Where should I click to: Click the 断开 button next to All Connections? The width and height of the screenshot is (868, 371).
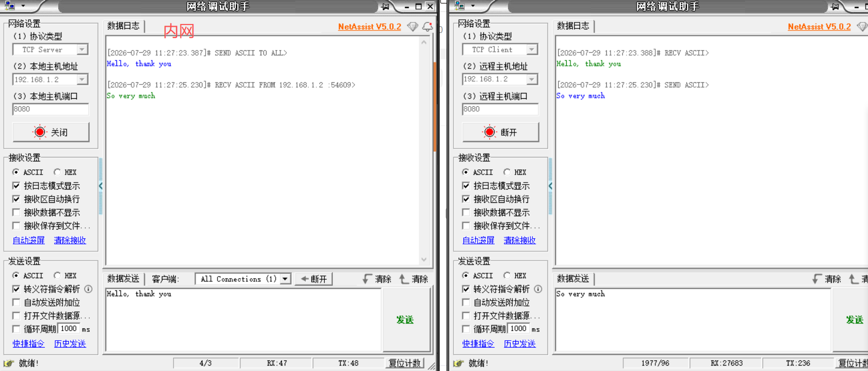coord(314,279)
